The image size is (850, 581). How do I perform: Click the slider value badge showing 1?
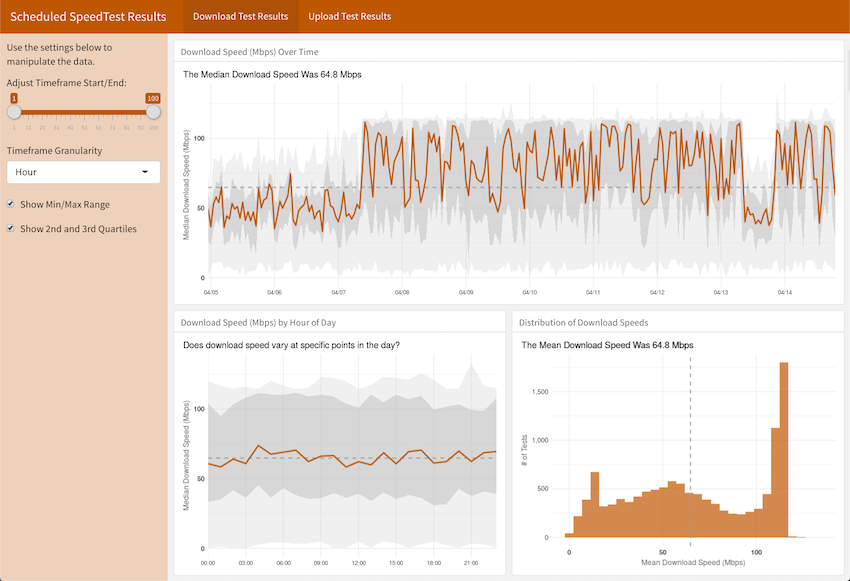click(x=14, y=98)
